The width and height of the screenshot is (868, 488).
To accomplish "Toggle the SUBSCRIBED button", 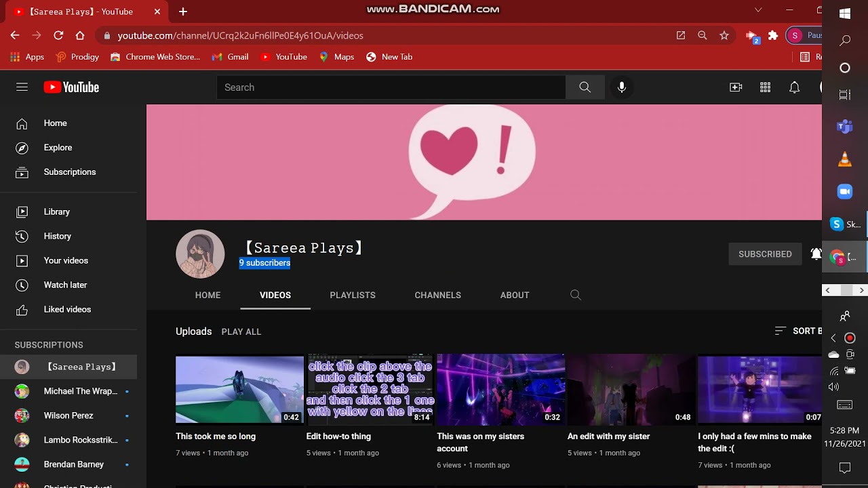I will pyautogui.click(x=765, y=254).
